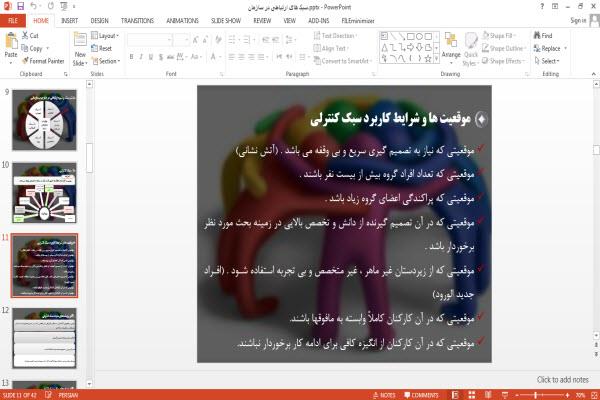Insert a New Slide
The width and height of the screenshot is (600, 400).
coord(80,50)
